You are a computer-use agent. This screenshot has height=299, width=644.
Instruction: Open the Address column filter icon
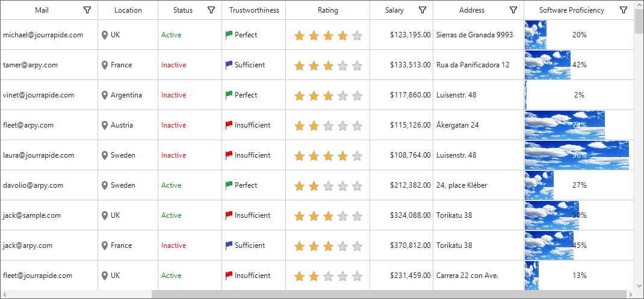(x=513, y=10)
